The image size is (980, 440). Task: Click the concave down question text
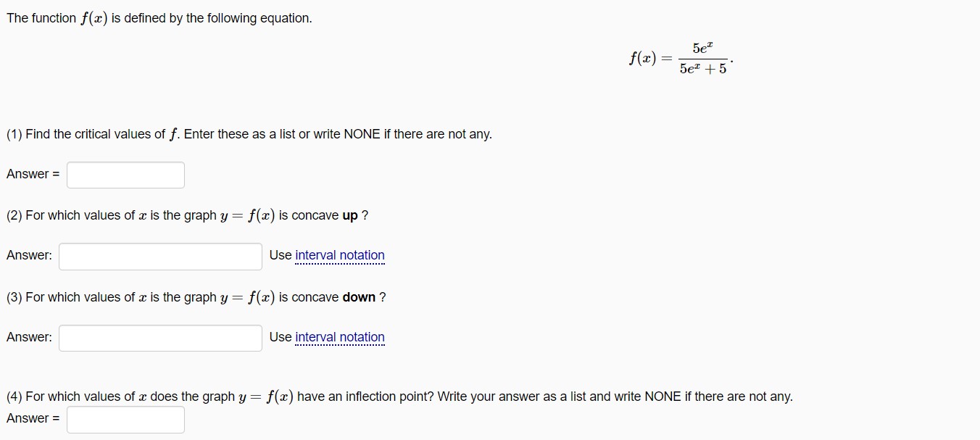[x=196, y=296]
